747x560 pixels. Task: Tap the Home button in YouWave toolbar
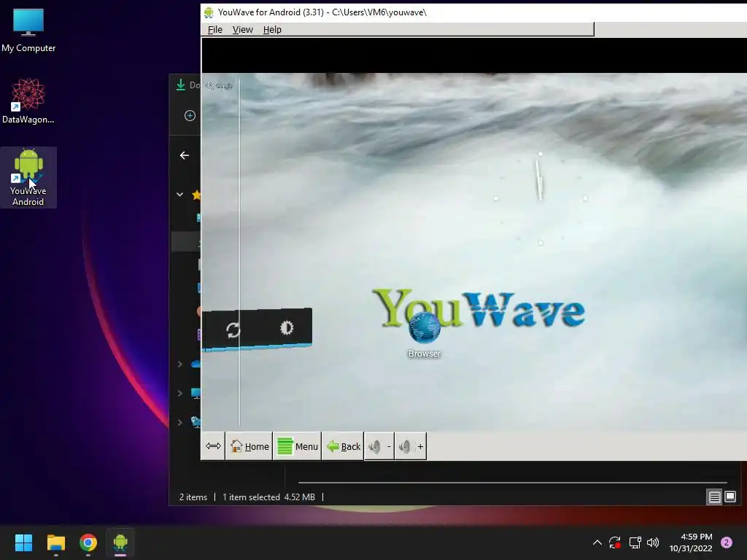249,446
